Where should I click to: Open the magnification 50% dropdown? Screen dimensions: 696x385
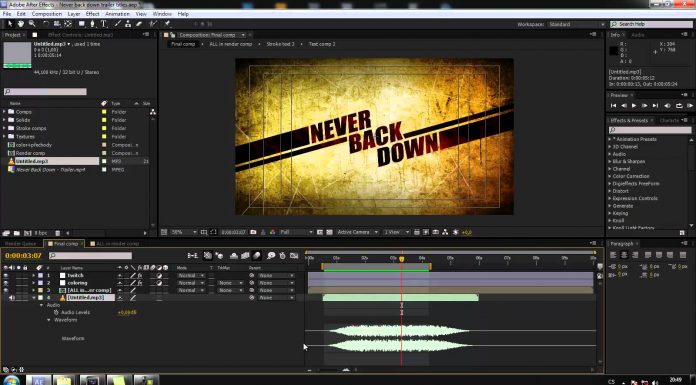(184, 232)
